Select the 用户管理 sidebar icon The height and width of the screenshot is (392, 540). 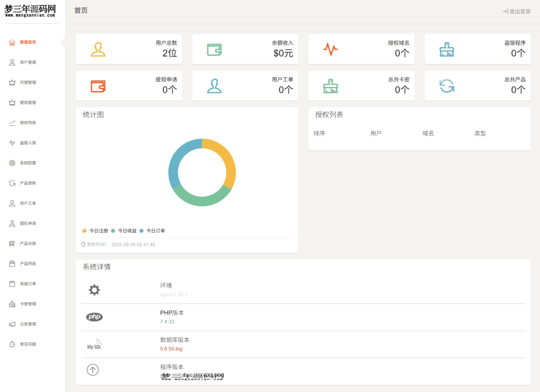point(12,62)
